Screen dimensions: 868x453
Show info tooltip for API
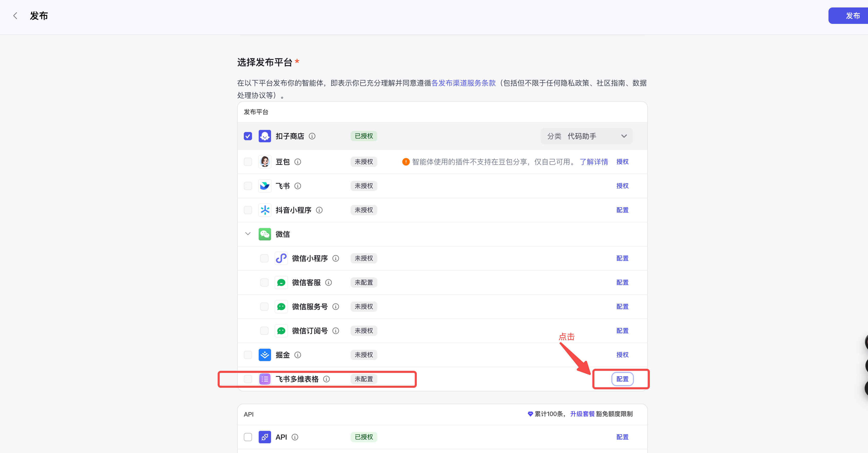click(295, 437)
